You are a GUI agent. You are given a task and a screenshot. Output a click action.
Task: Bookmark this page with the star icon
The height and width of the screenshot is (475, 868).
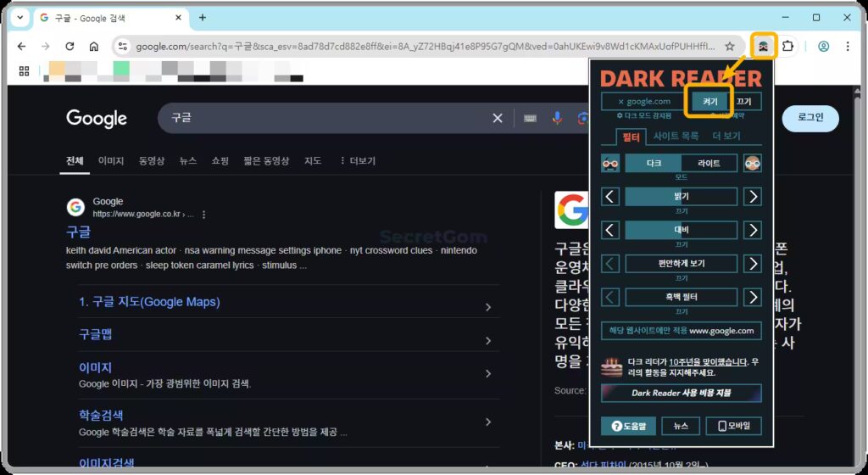click(730, 47)
